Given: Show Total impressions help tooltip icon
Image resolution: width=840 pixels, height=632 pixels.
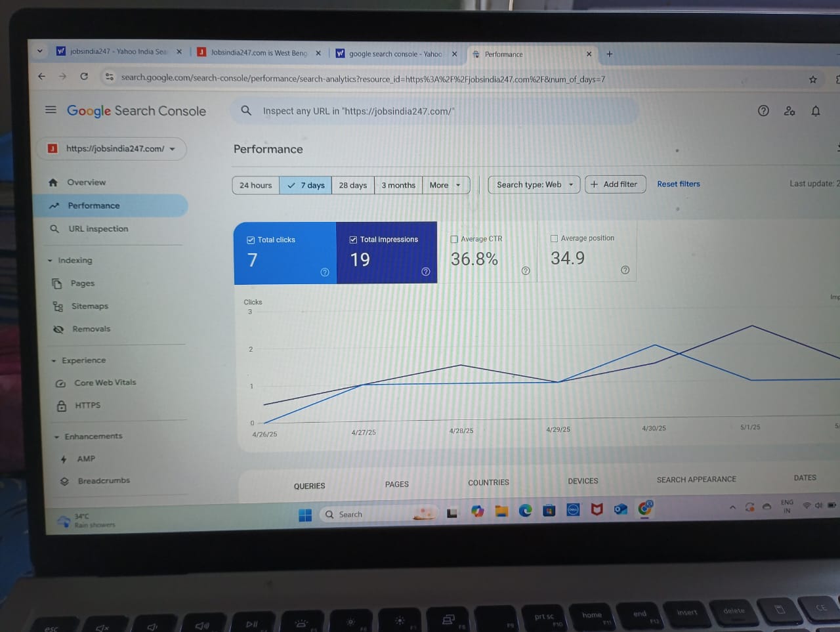Looking at the screenshot, I should click(x=426, y=271).
